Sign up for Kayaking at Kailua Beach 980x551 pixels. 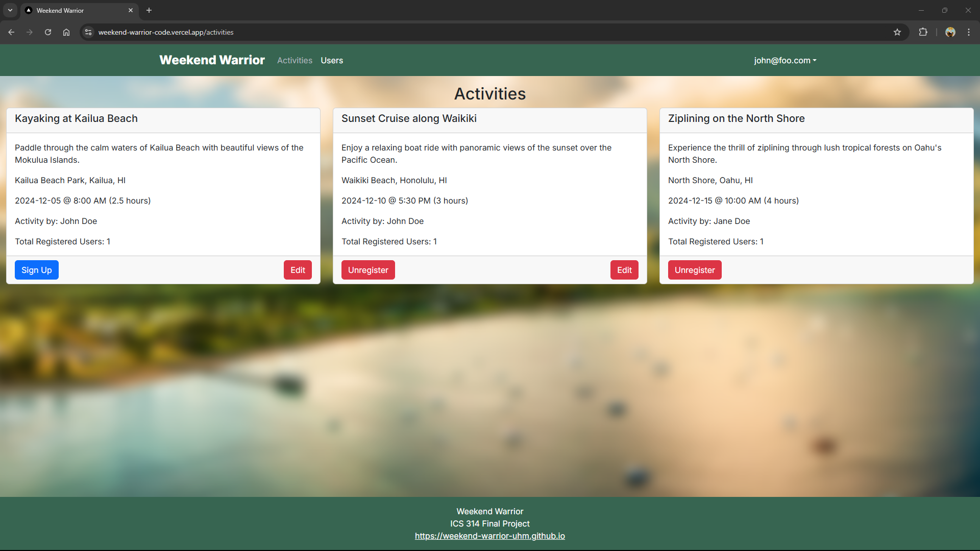[x=36, y=269]
